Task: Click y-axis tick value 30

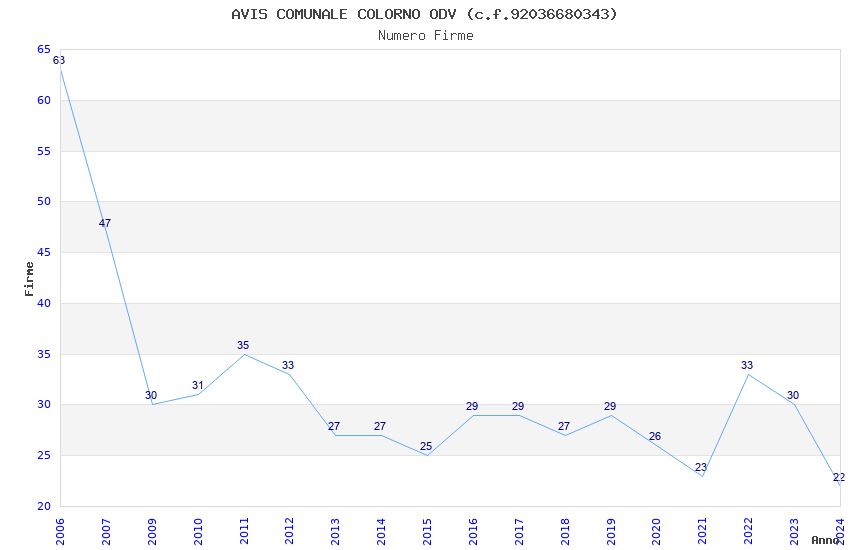Action: point(44,404)
